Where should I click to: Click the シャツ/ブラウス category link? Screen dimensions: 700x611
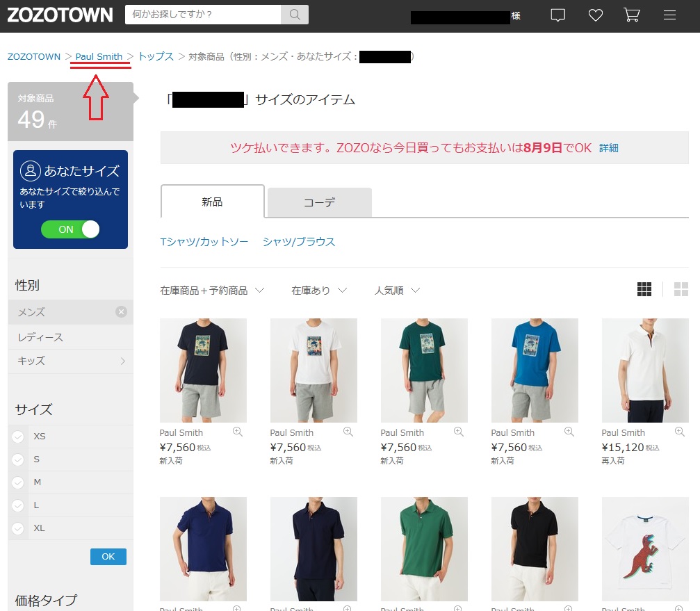tap(299, 242)
